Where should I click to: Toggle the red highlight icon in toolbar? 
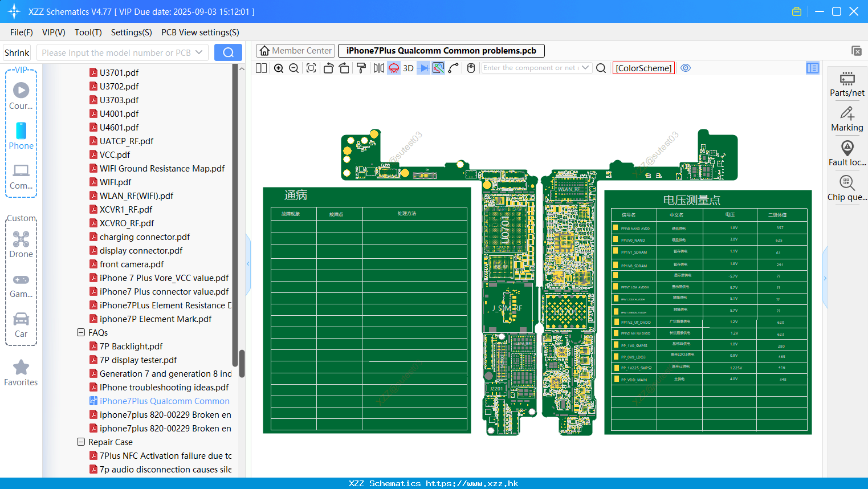394,68
